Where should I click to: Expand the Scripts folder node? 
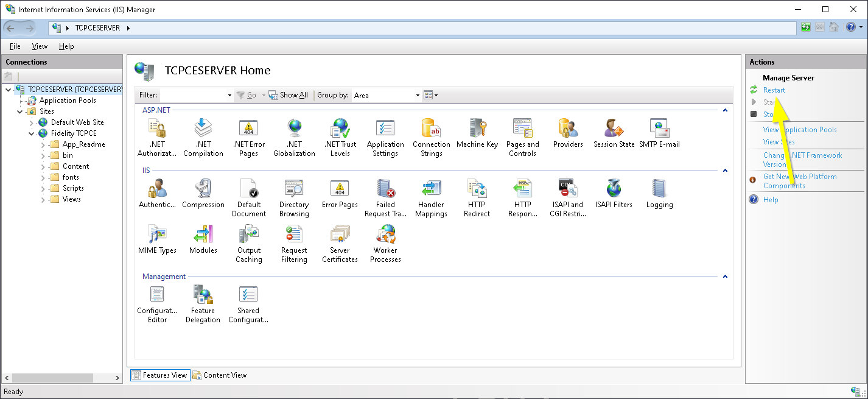tap(43, 188)
